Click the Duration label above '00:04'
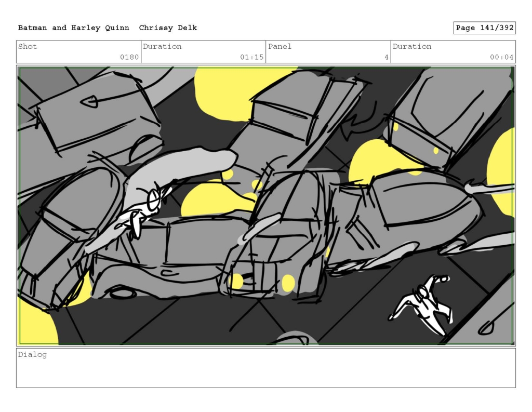Image resolution: width=532 pixels, height=412 pixels. [x=412, y=46]
